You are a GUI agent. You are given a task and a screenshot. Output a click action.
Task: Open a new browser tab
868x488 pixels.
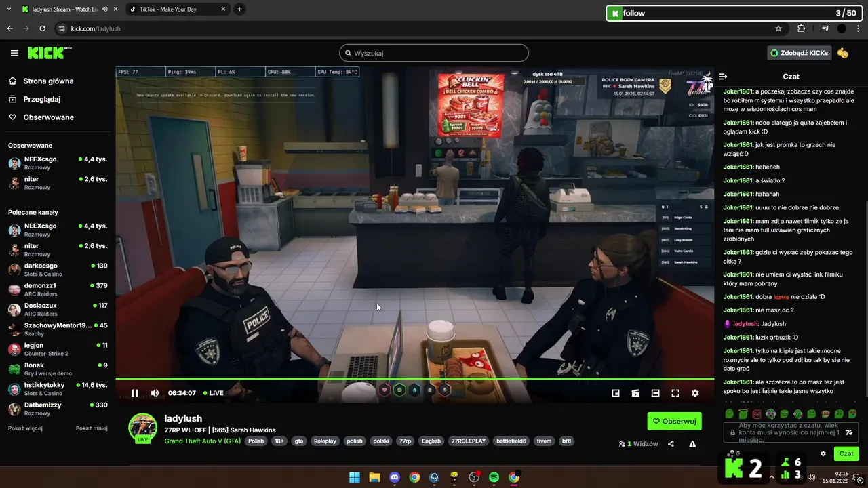click(239, 9)
